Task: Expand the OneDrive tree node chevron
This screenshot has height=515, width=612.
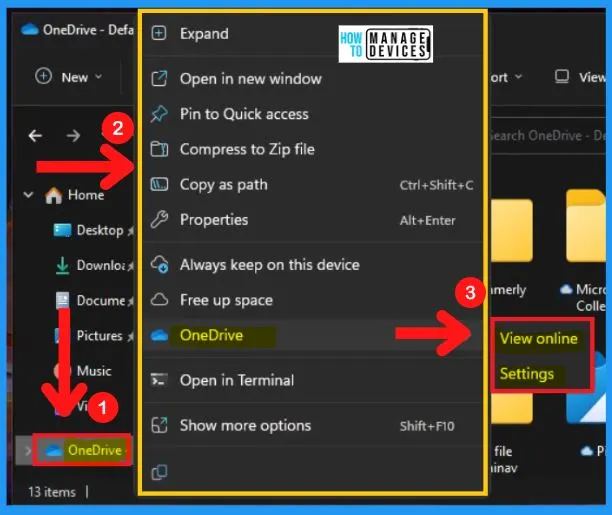Action: click(27, 451)
